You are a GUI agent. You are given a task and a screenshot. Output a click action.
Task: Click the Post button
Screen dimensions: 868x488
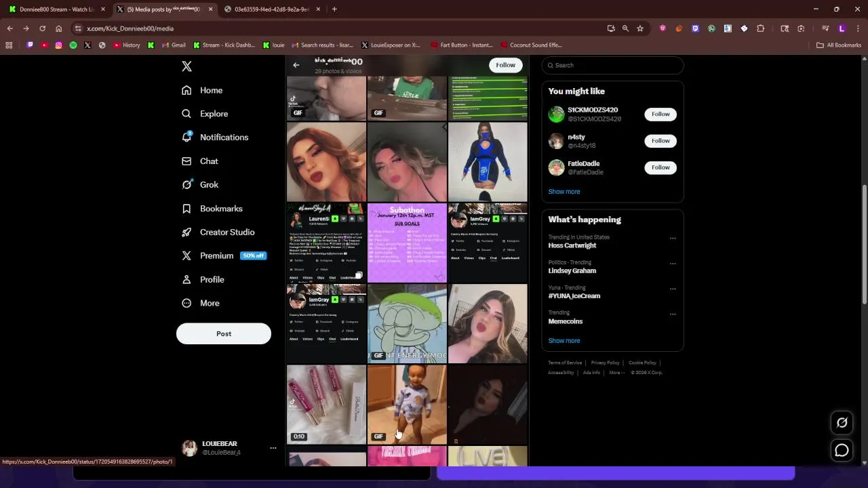[224, 333]
